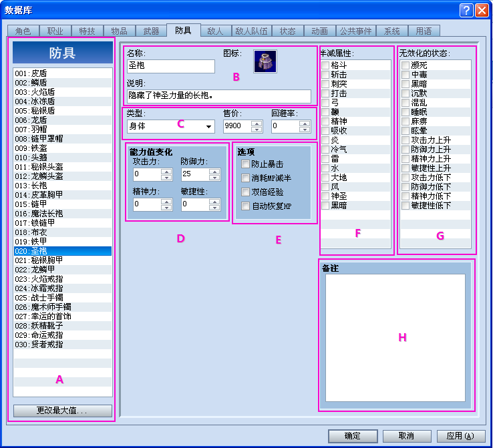Select 026:魔术师手镯 in the armor list
493x448 pixels.
[63, 307]
